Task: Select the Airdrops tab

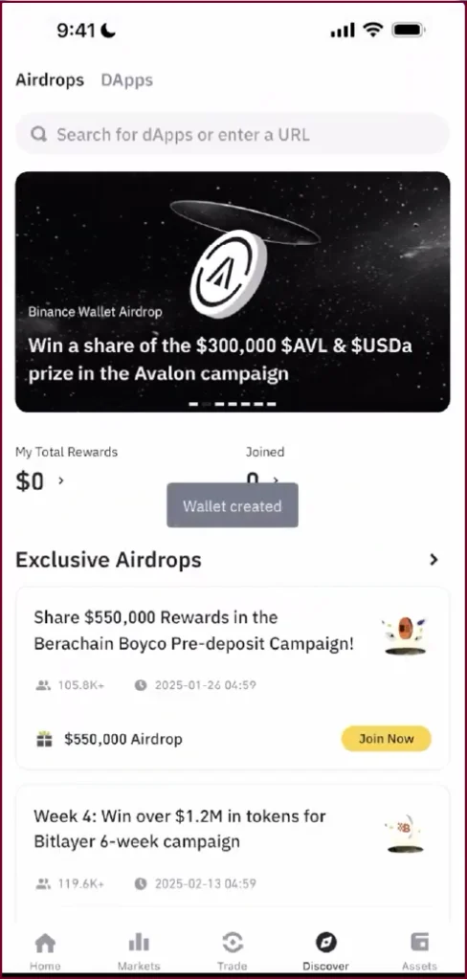Action: [x=50, y=80]
